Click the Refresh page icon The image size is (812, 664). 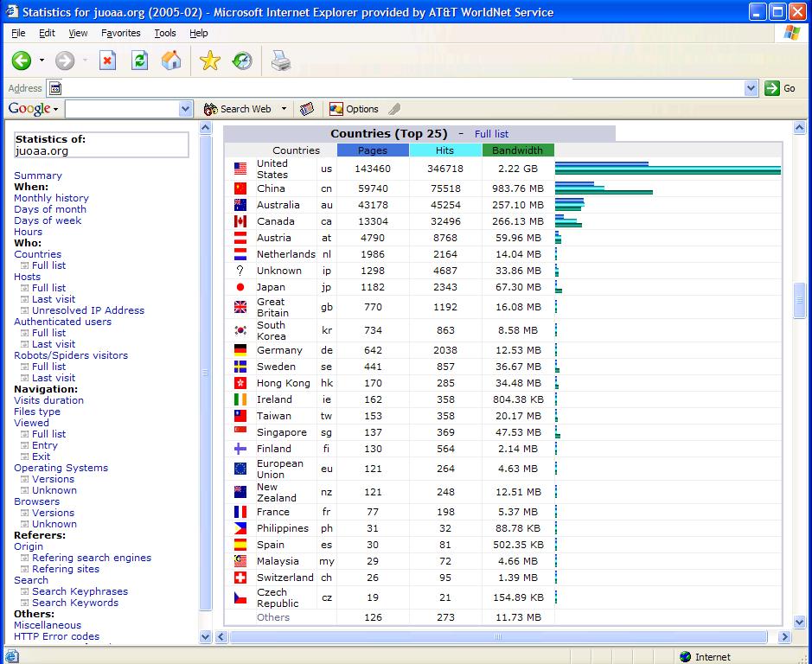click(139, 61)
